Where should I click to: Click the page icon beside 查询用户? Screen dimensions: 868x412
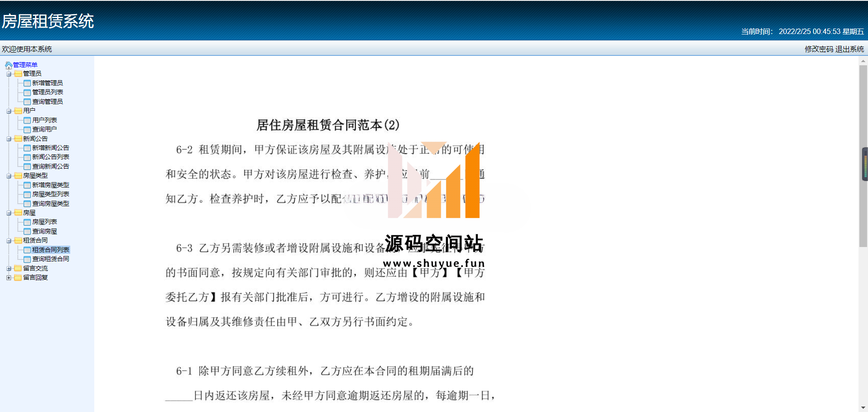pos(27,130)
